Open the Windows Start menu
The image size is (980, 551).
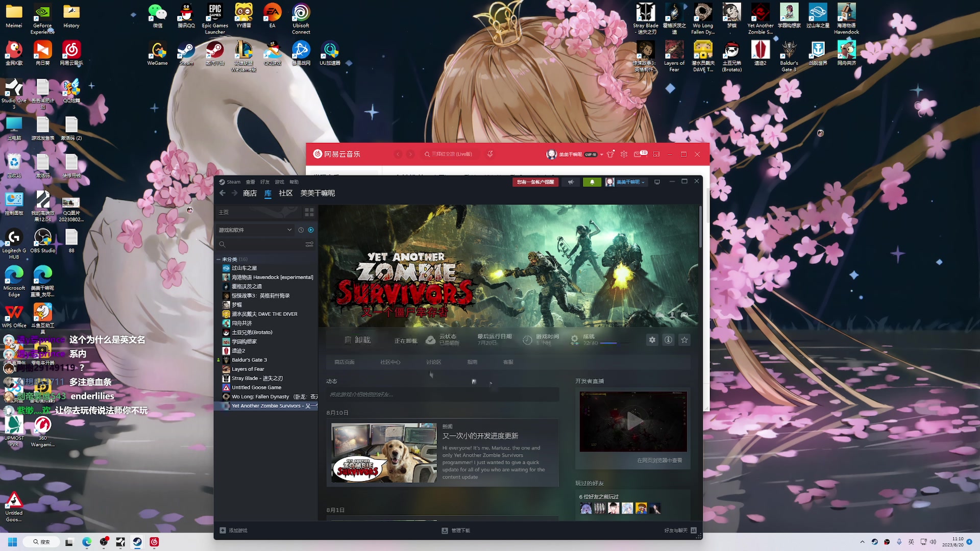pos(13,542)
